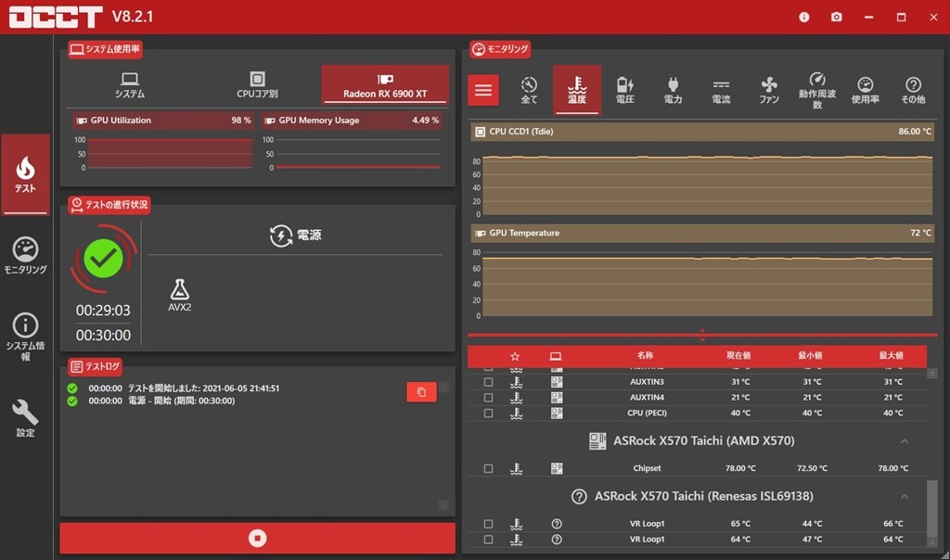Copy test log with the red copy icon
Image resolution: width=950 pixels, height=560 pixels.
coord(421,392)
